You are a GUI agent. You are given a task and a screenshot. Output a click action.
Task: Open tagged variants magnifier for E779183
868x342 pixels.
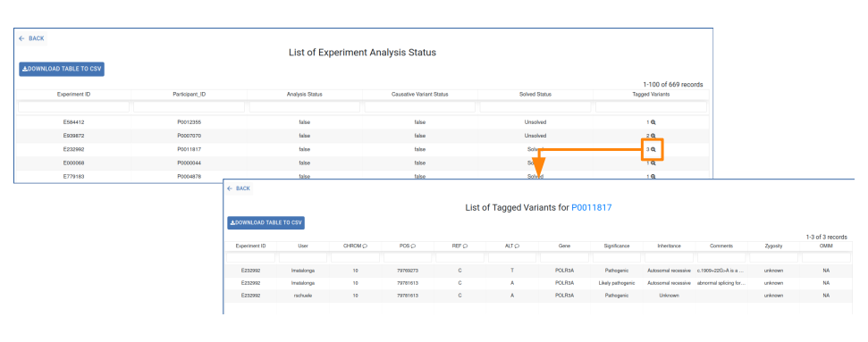point(653,177)
